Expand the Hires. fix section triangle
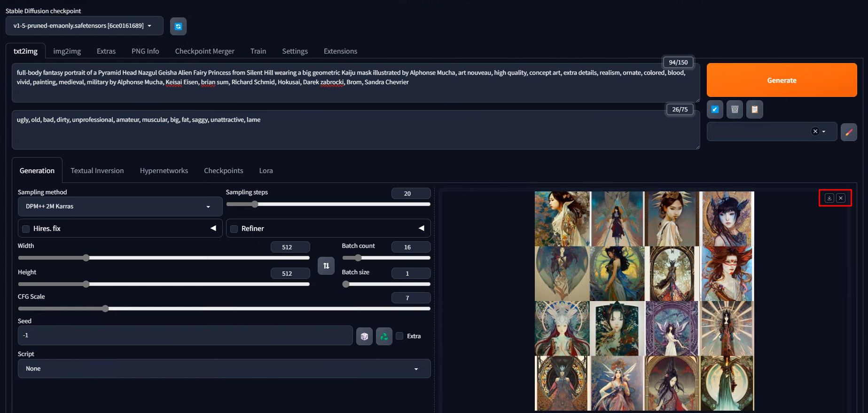 pos(213,228)
